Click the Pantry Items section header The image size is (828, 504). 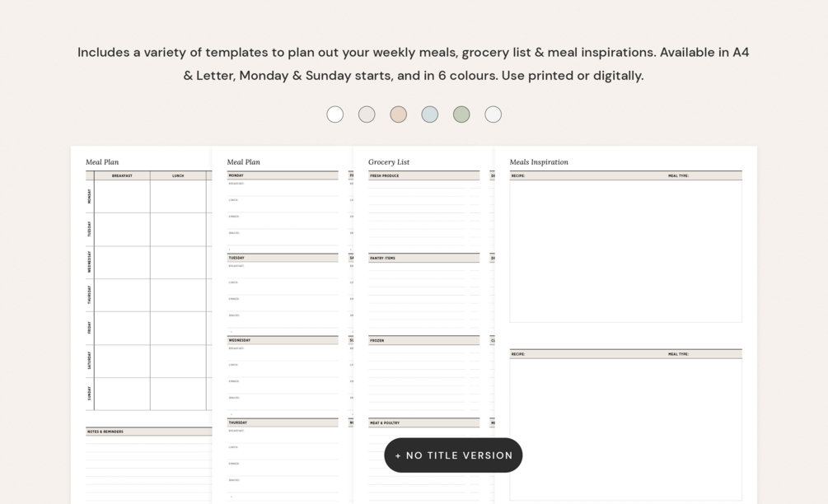click(x=383, y=258)
